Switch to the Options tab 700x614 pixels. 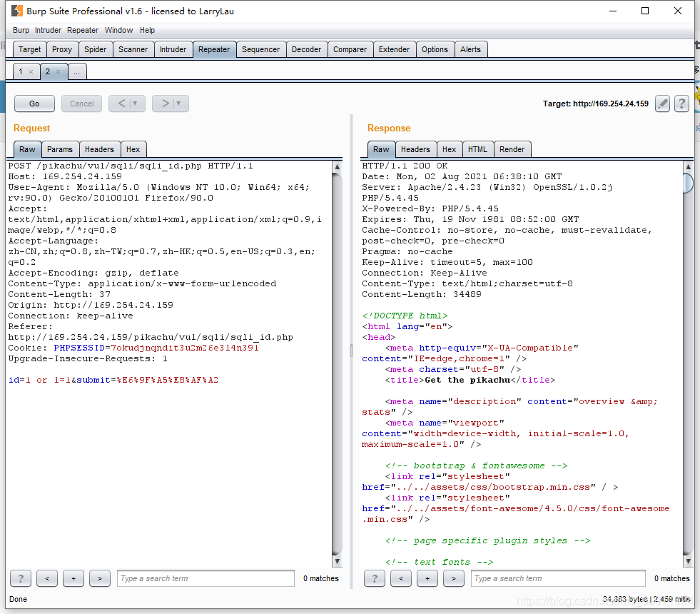pyautogui.click(x=435, y=49)
